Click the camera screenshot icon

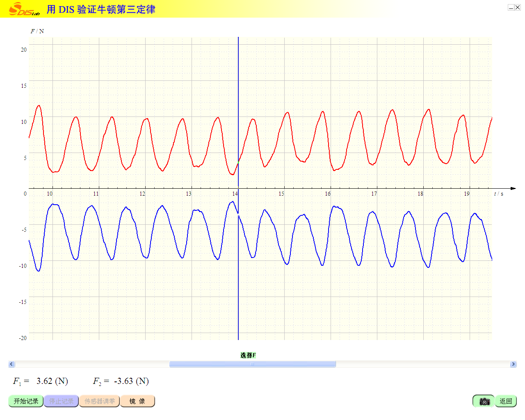[x=484, y=401]
